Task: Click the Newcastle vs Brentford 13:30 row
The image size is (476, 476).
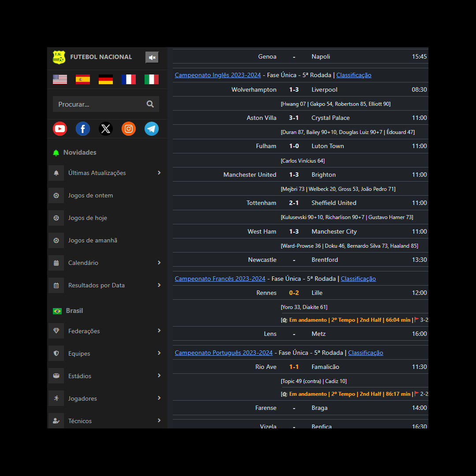Action: (300, 260)
